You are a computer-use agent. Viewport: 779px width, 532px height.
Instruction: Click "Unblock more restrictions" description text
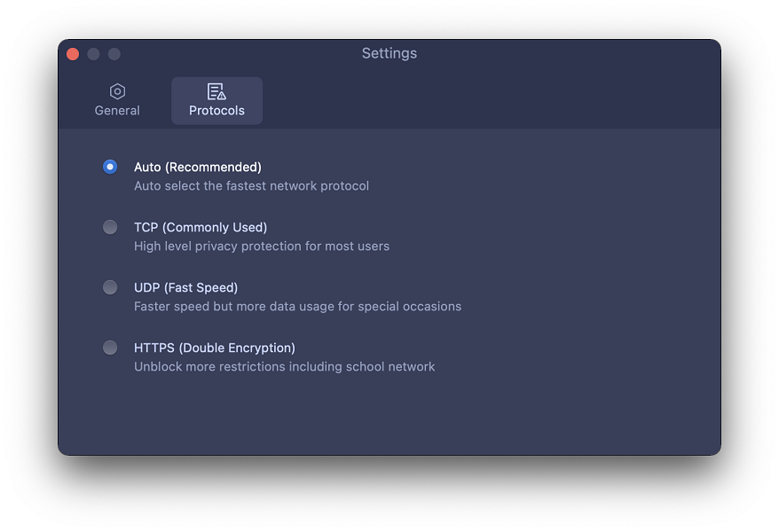[x=284, y=367]
